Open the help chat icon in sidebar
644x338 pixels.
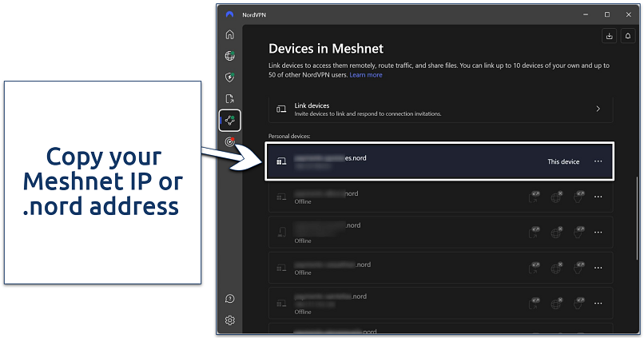click(229, 299)
